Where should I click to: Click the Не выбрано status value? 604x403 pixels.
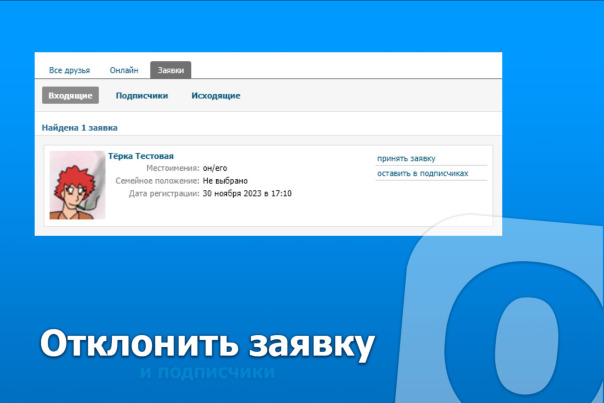225,181
